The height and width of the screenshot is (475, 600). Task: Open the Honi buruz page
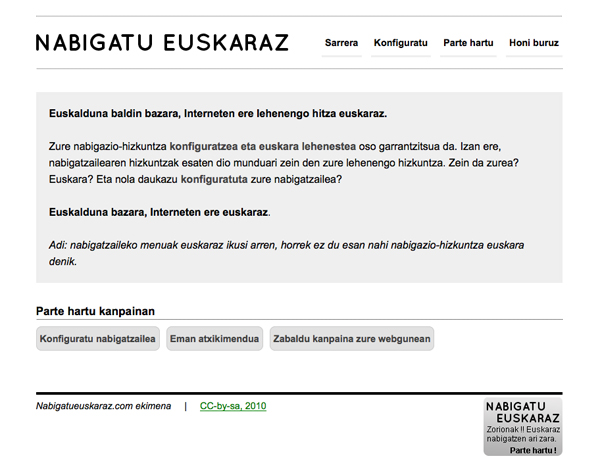pyautogui.click(x=534, y=43)
